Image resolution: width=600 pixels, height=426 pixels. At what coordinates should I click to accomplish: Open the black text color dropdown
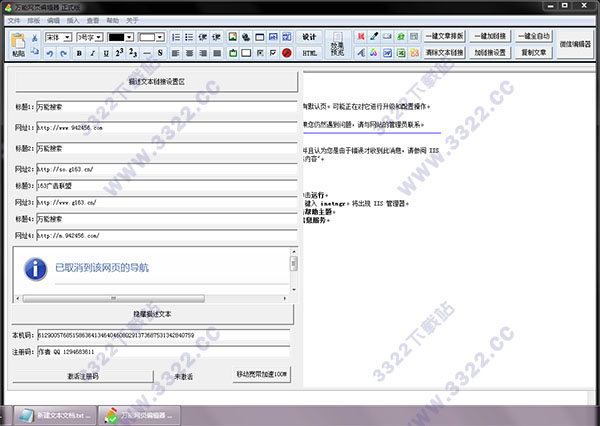(x=120, y=37)
